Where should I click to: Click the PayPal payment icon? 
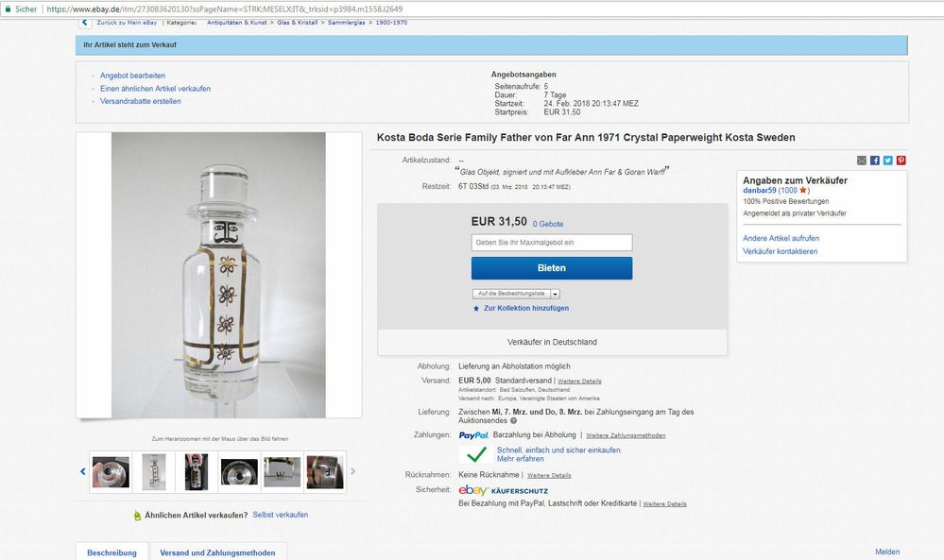pos(474,436)
